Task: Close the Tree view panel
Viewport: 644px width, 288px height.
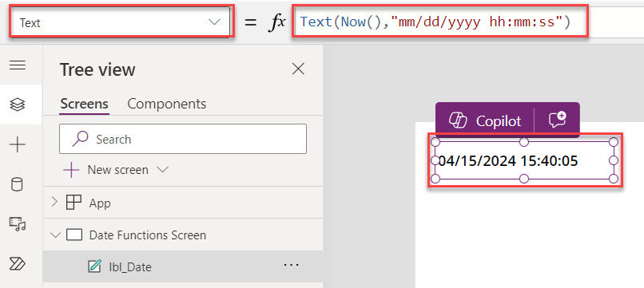Action: 298,69
